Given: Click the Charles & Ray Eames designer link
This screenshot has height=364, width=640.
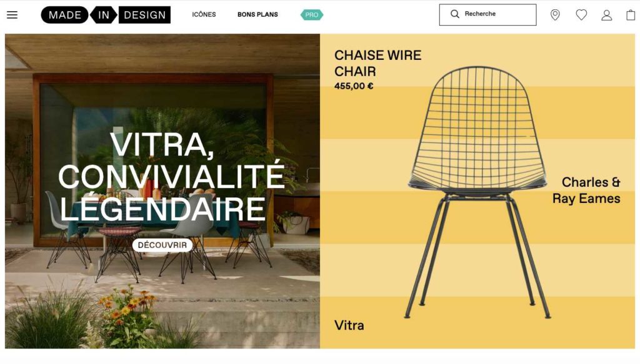Looking at the screenshot, I should (586, 190).
